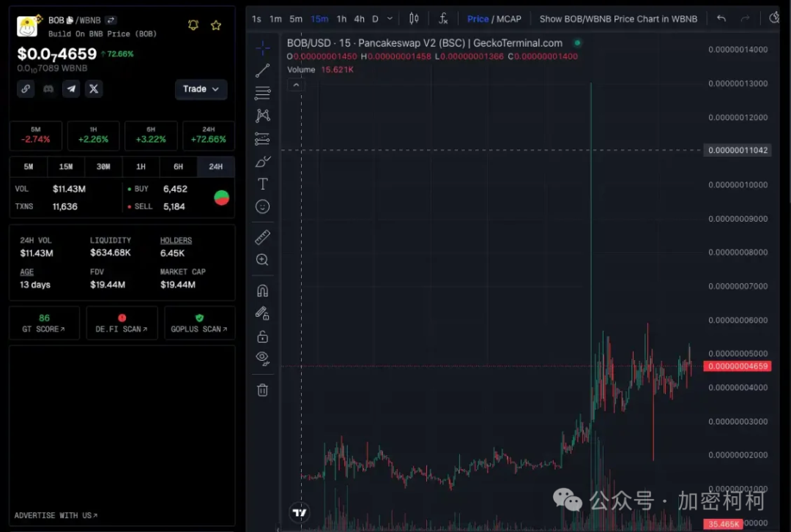This screenshot has height=532, width=791.
Task: Open the Telegram link icon
Action: coord(71,89)
